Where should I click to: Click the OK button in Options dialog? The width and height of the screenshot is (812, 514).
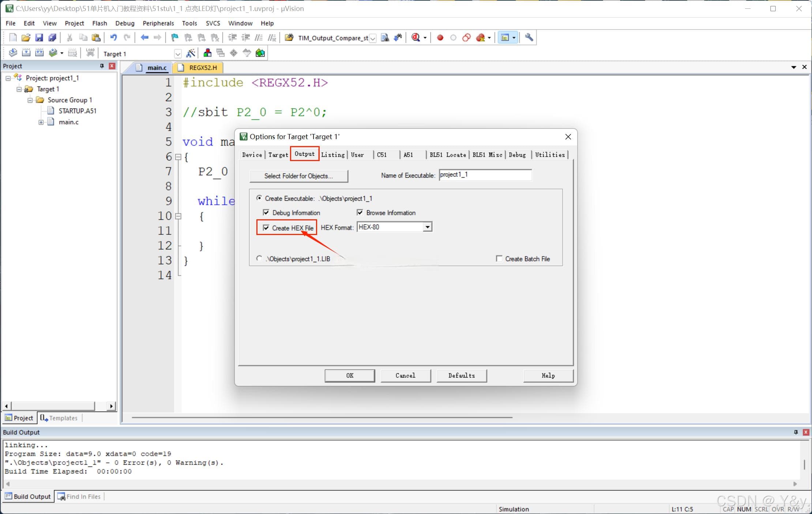click(x=350, y=375)
